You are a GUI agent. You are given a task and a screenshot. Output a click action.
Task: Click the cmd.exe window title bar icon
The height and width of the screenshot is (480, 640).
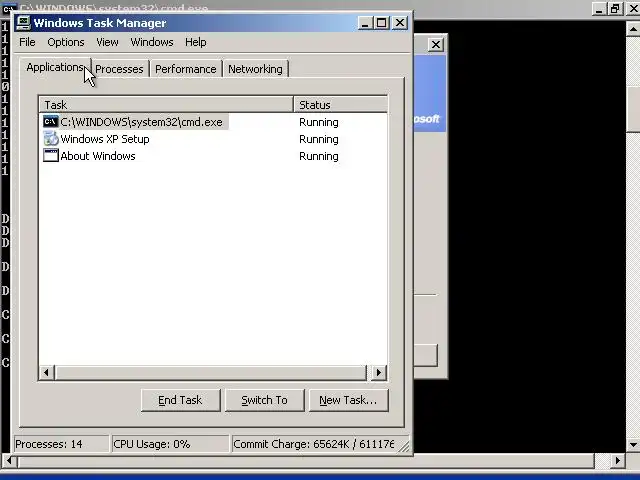(8, 7)
